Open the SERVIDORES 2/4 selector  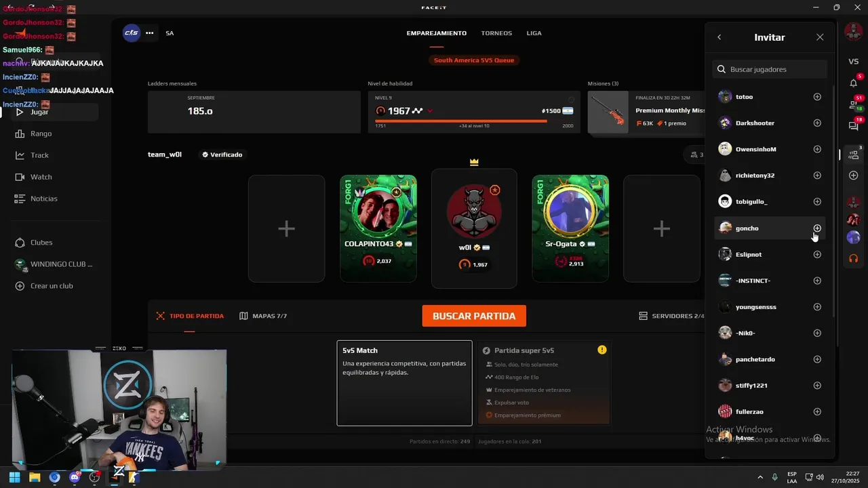click(671, 316)
